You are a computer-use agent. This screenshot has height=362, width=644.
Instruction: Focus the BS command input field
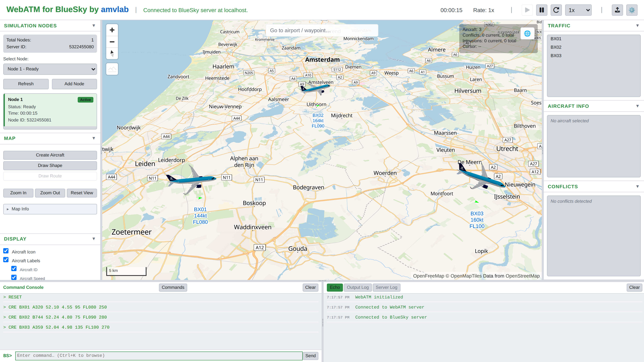[159, 356]
